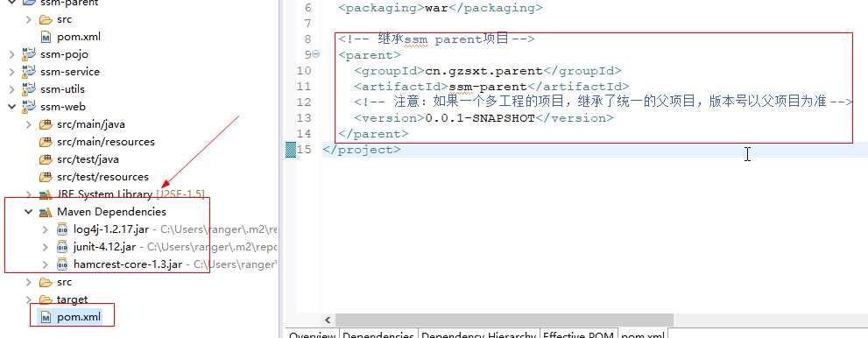The image size is (868, 338).
Task: Switch to the Dependencies editor tab
Action: [x=378, y=334]
